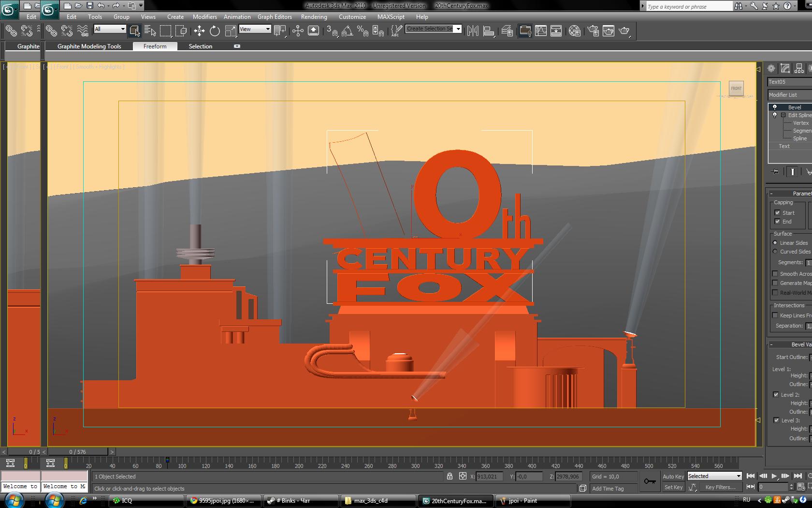
Task: Open the Rendering menu
Action: pyautogui.click(x=314, y=16)
